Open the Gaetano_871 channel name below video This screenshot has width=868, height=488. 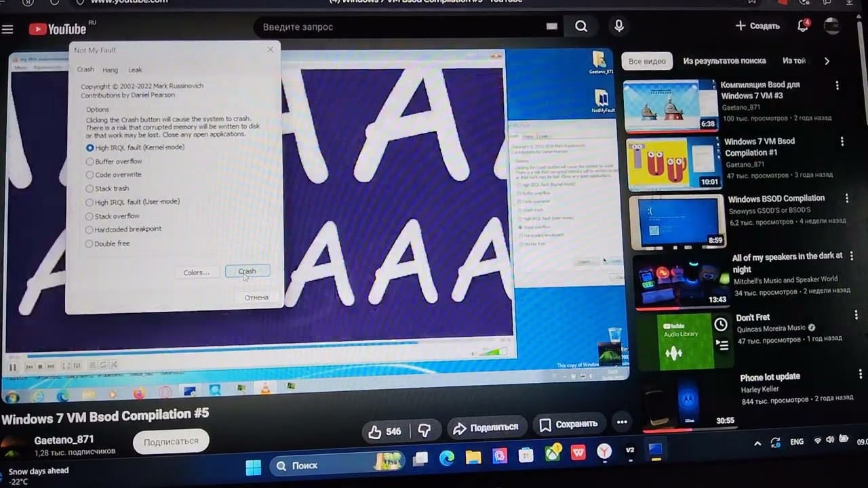64,440
